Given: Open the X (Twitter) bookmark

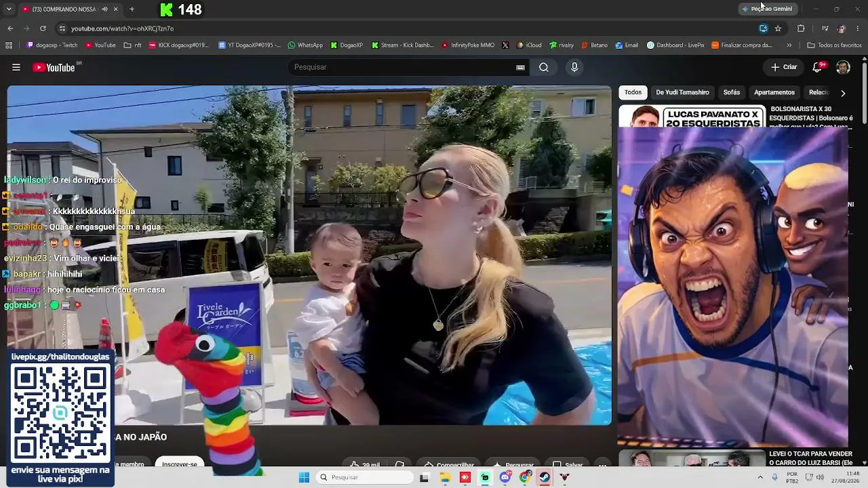Looking at the screenshot, I should [505, 45].
